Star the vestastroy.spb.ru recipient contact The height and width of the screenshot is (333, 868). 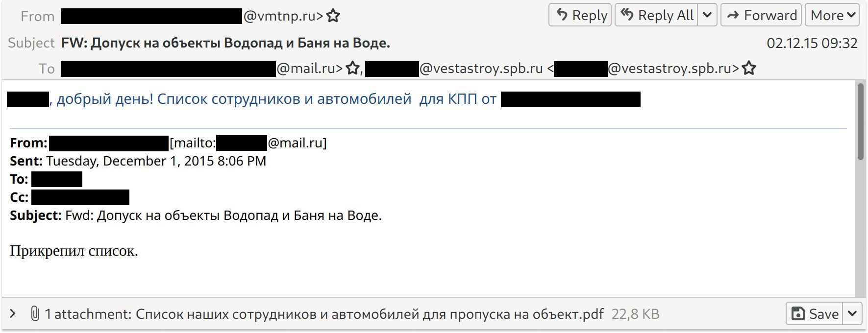coord(749,69)
